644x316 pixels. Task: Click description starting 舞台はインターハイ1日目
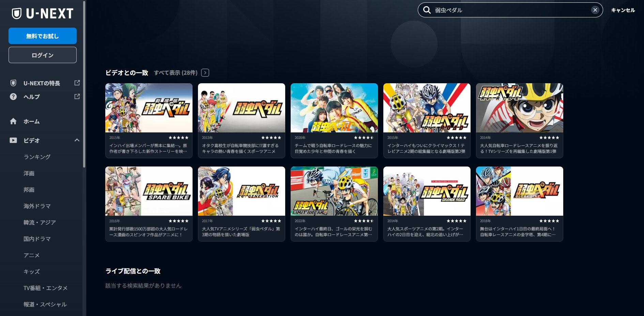pyautogui.click(x=518, y=232)
